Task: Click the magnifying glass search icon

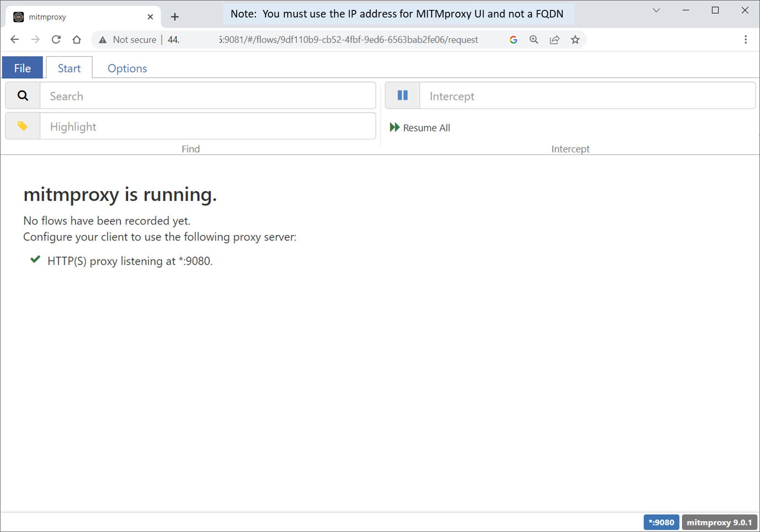Action: pos(23,96)
